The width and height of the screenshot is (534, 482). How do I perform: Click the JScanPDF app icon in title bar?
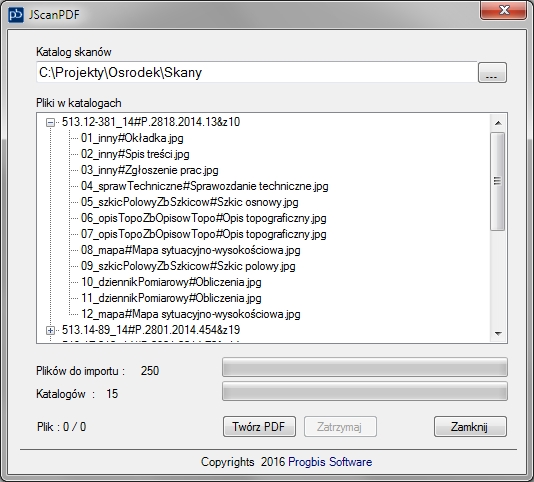16,15
